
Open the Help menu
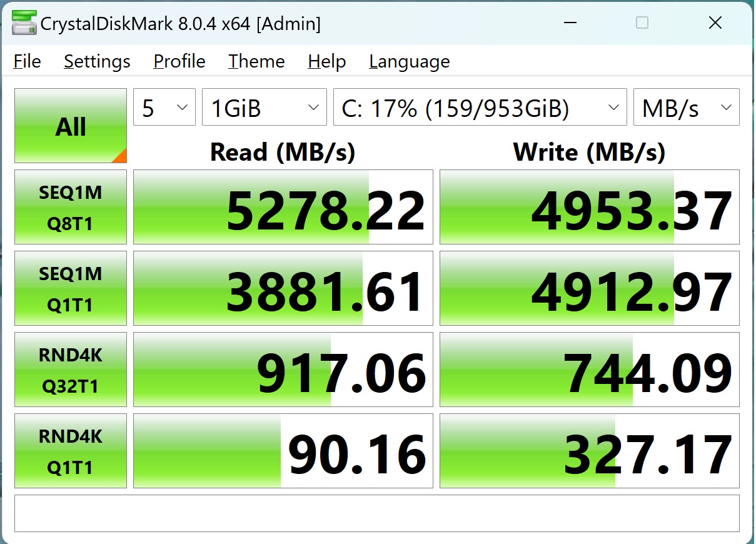point(326,61)
